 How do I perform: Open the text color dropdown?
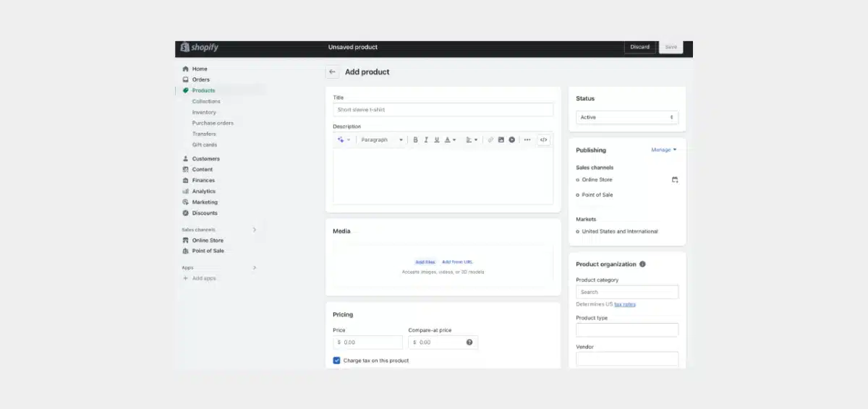coord(450,139)
